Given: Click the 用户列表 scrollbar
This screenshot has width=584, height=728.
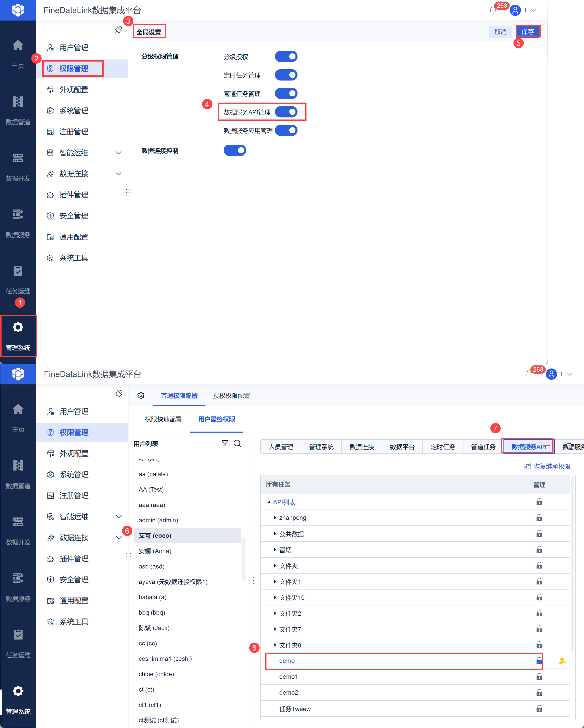Looking at the screenshot, I should [x=244, y=559].
